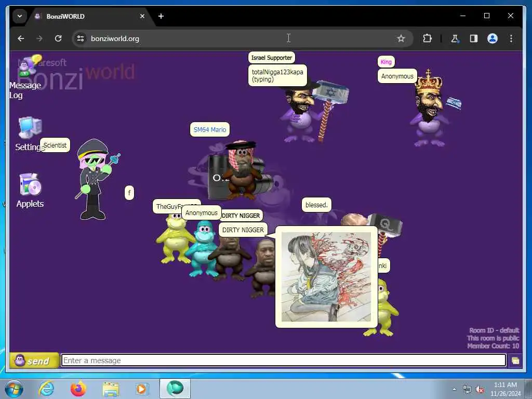Close the BonziWORLD tab

(x=142, y=16)
